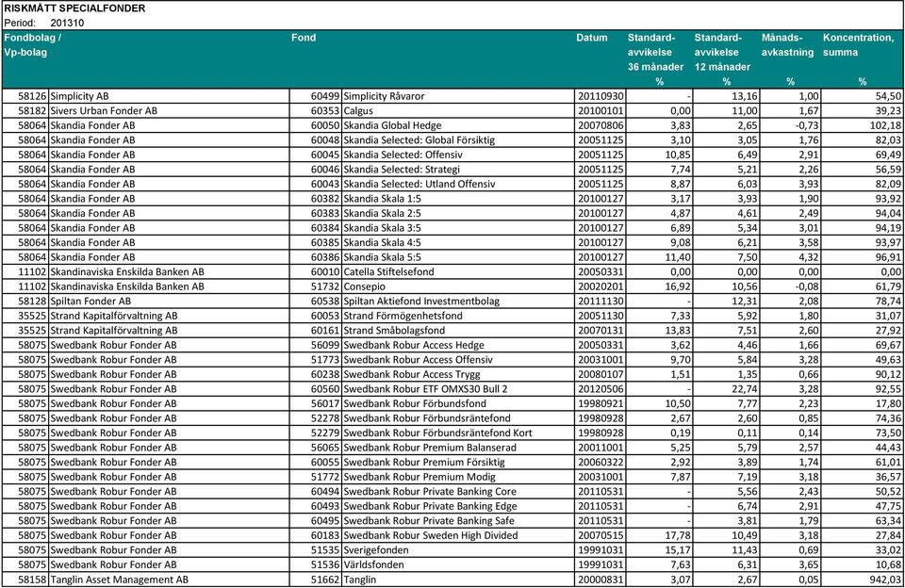Image resolution: width=905 pixels, height=588 pixels.
Task: Click the date 20110930
Action: (601, 96)
